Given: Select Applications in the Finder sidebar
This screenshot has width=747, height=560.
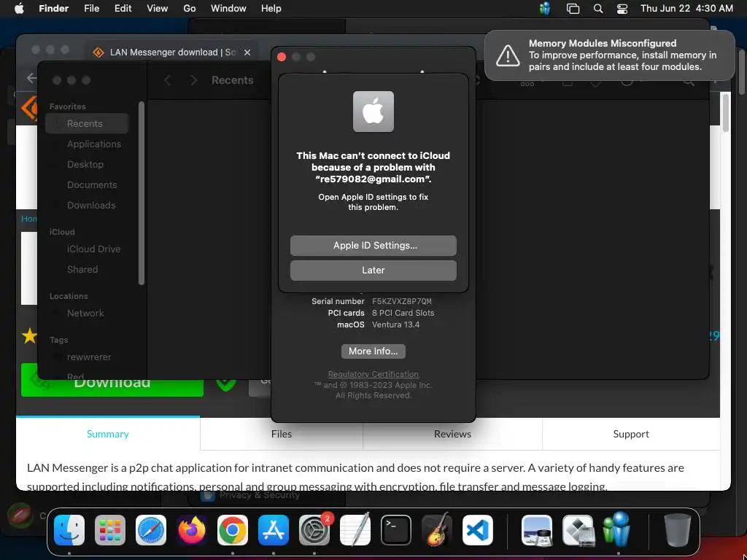Looking at the screenshot, I should point(88,144).
